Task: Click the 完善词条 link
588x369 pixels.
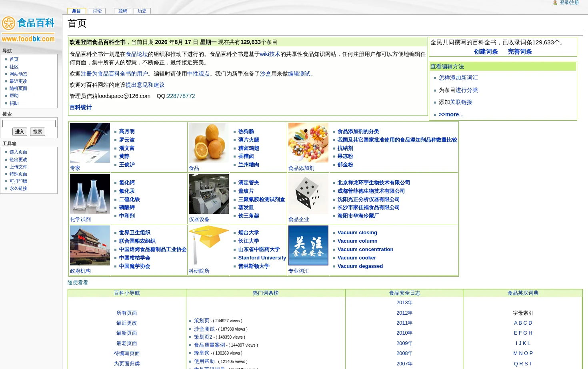Action: coord(520,52)
